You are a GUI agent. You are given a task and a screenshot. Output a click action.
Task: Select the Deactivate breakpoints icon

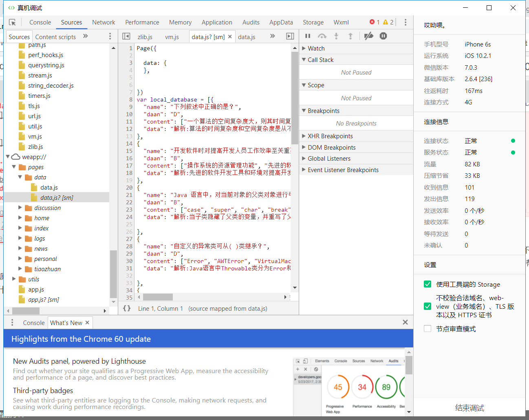[x=369, y=36]
